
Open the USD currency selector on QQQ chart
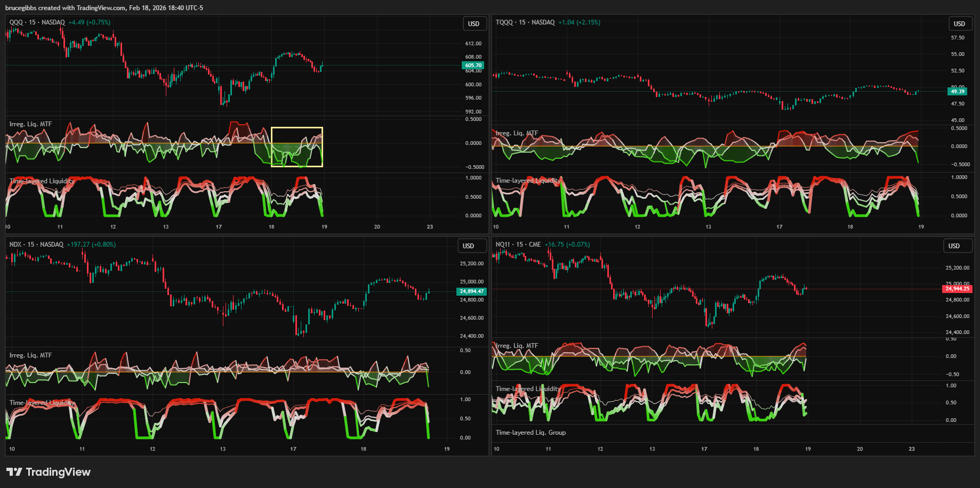(473, 24)
